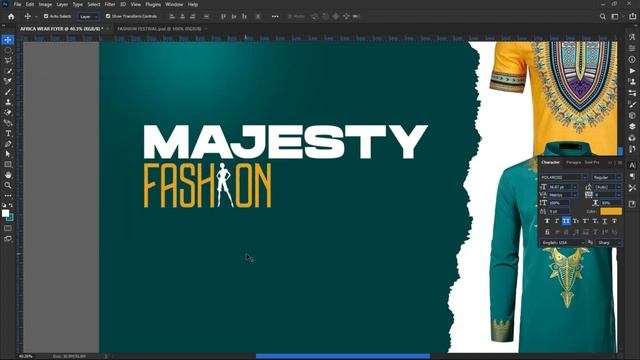The height and width of the screenshot is (360, 640).
Task: Select the Polygonal Lasso tool
Action: tap(8, 60)
